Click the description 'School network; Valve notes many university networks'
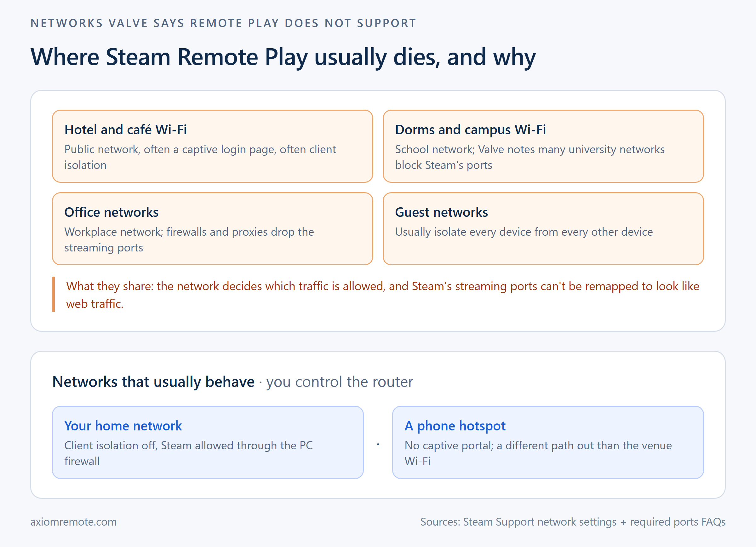 (530, 150)
